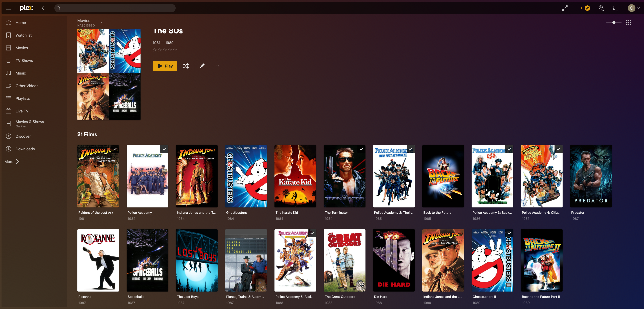Click the pencil edit collection icon

pos(202,66)
